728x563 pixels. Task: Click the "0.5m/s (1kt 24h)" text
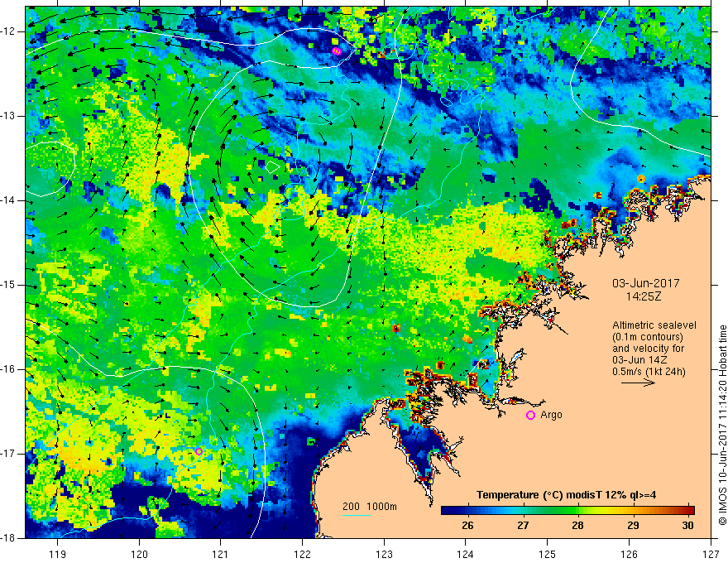649,372
